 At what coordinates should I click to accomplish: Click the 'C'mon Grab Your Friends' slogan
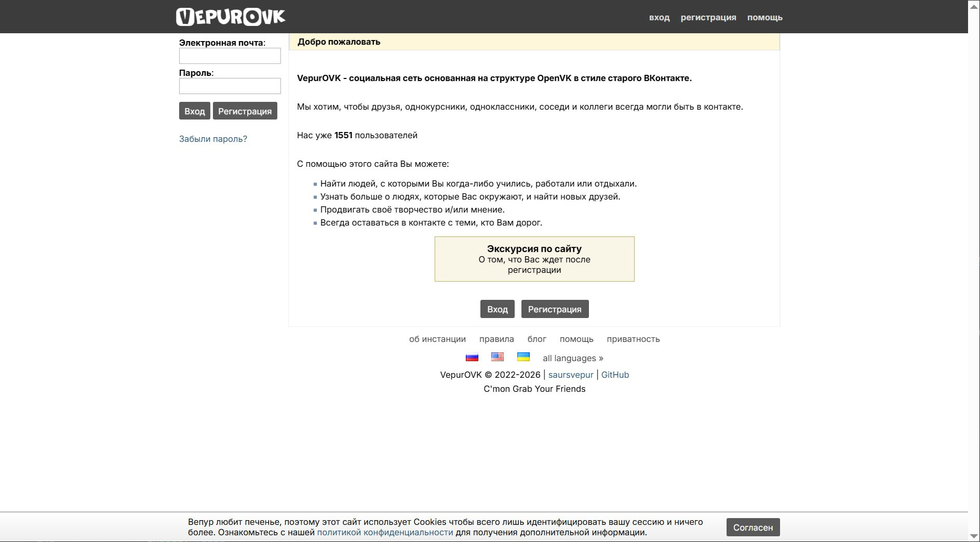(x=534, y=389)
